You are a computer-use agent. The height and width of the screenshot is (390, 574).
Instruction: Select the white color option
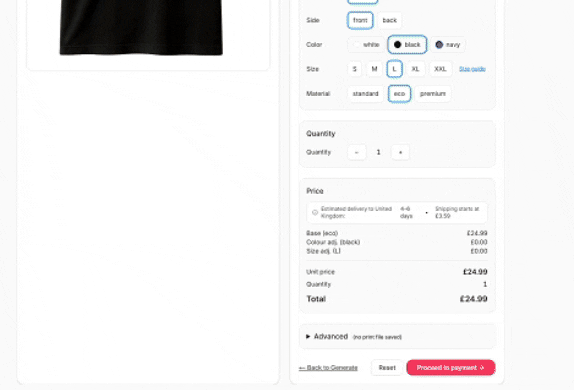(x=366, y=45)
